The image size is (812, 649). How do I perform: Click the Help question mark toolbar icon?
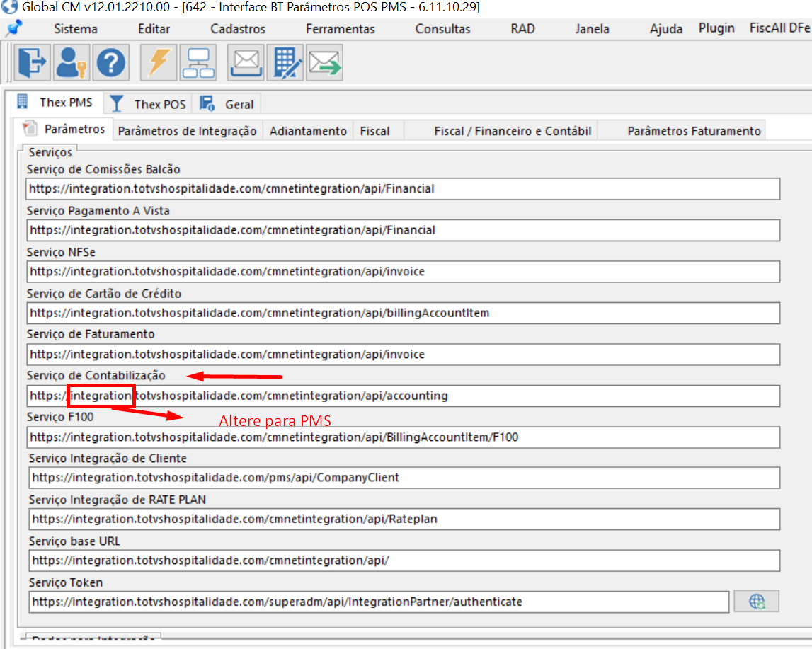110,62
